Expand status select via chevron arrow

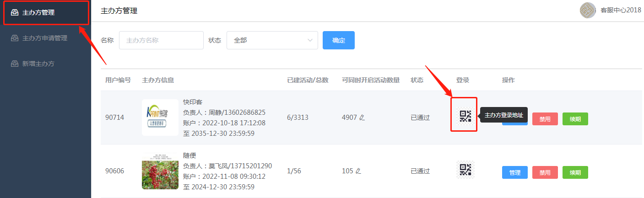click(x=310, y=40)
